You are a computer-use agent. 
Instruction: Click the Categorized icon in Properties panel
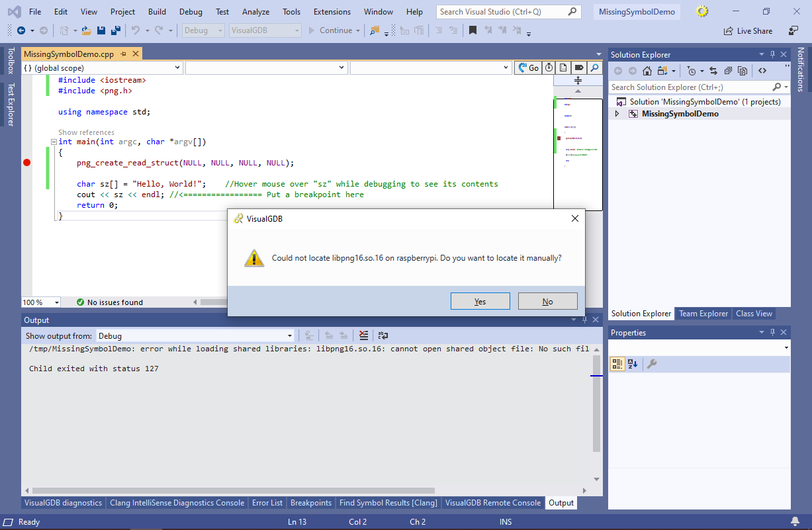pyautogui.click(x=617, y=364)
